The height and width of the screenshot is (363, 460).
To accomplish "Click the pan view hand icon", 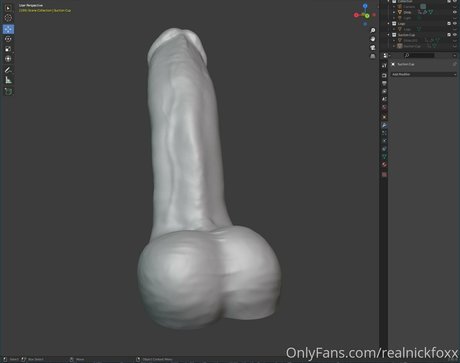I will 373,39.
